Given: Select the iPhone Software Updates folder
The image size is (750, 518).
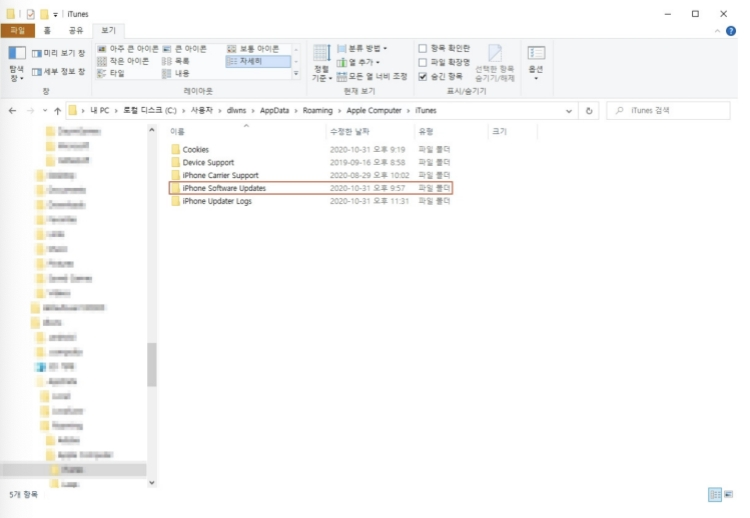Looking at the screenshot, I should pyautogui.click(x=310, y=188).
